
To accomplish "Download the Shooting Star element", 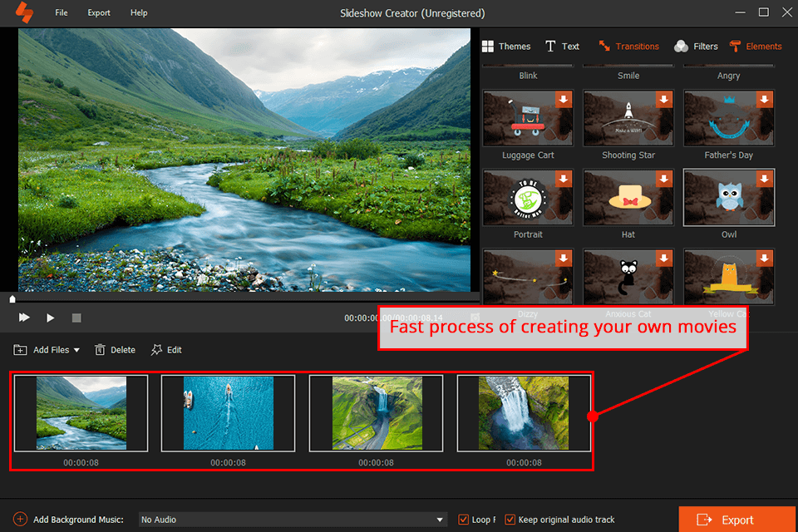I will (663, 99).
